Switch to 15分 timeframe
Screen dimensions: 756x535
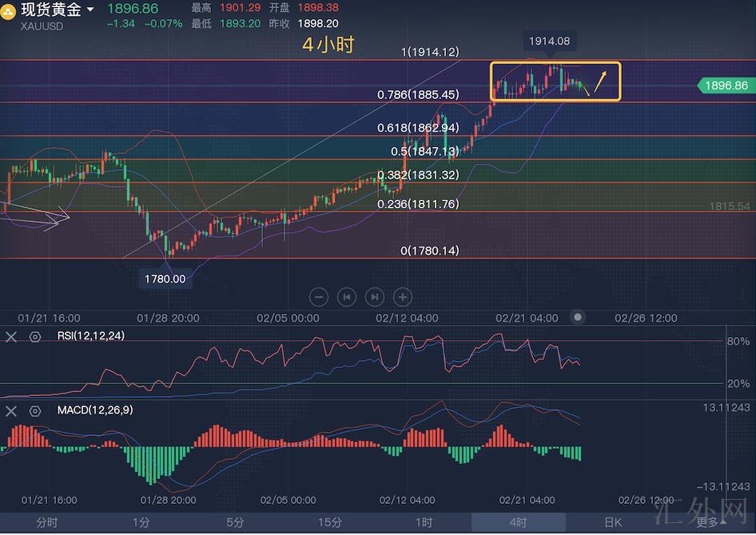329,523
